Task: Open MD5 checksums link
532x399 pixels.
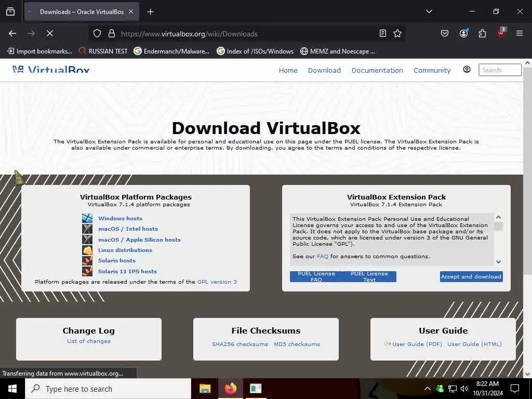Action: coord(297,344)
